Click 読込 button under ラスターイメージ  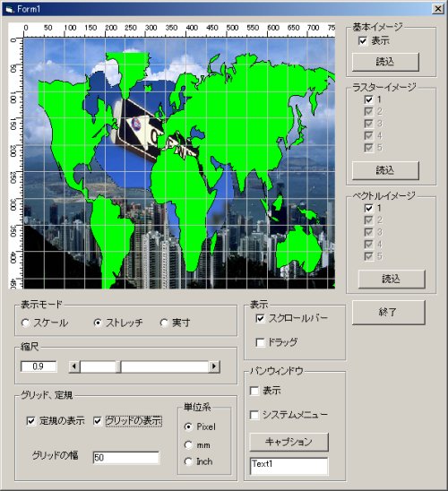[x=385, y=170]
